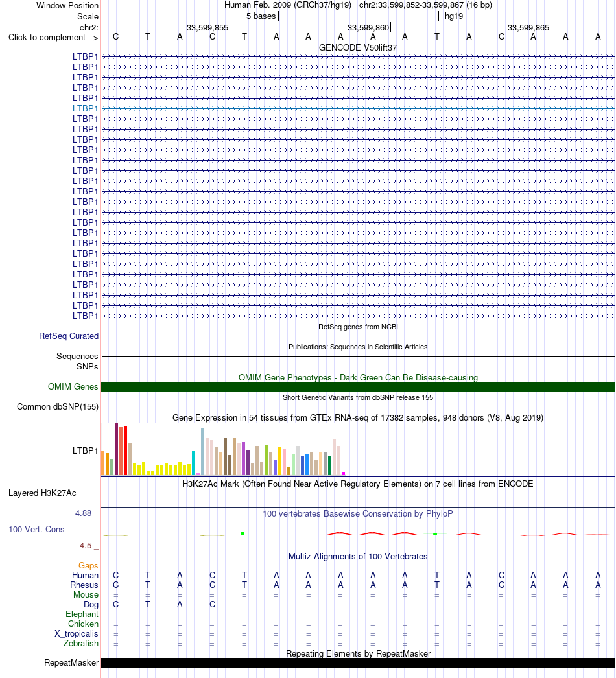616x678 pixels.
Task: Click the 'SNPs' track label
Action: click(87, 366)
